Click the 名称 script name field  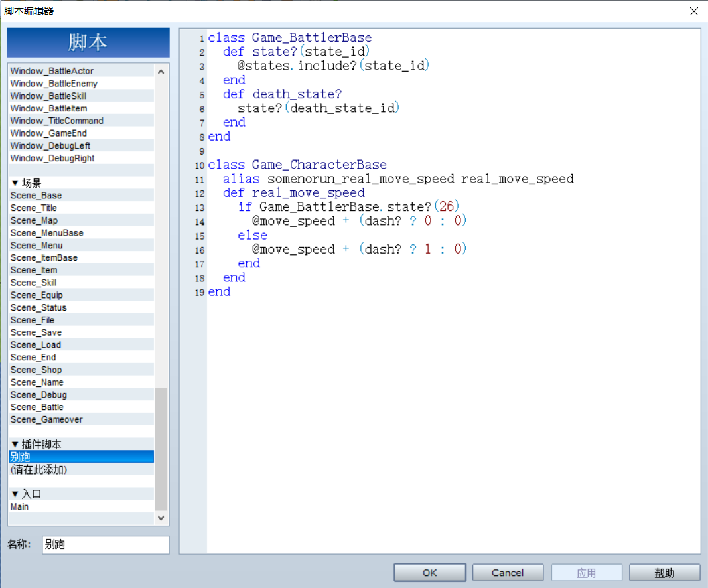[x=106, y=545]
